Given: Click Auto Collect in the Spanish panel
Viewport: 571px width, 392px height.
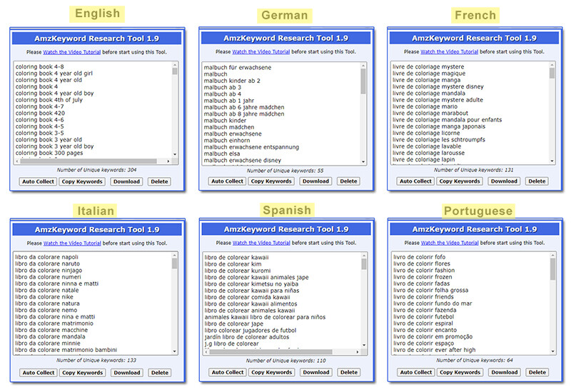Looking at the screenshot, I should point(228,372).
